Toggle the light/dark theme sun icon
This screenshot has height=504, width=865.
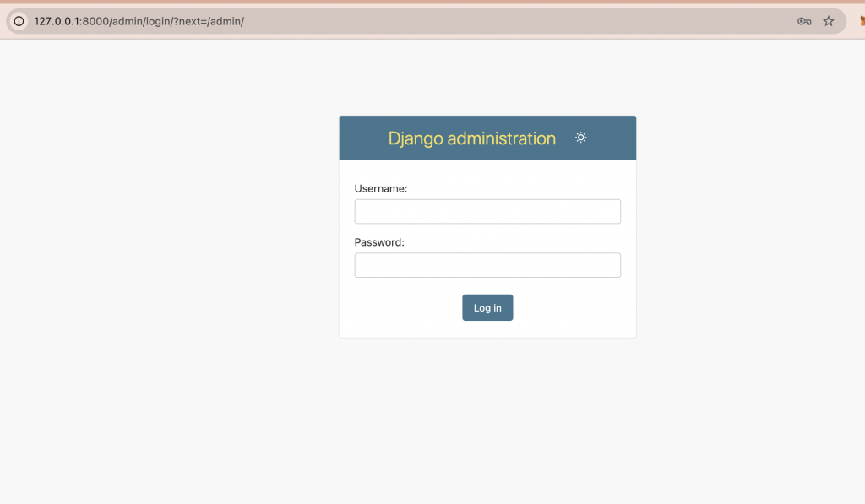tap(580, 138)
